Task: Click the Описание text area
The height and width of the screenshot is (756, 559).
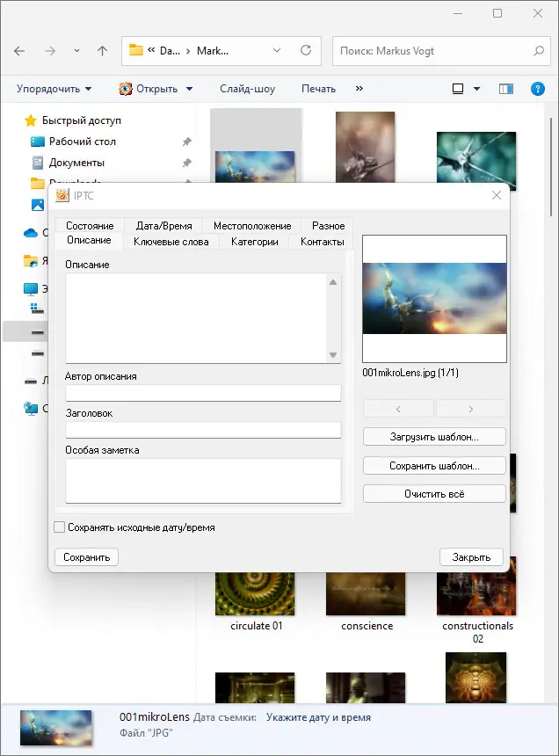Action: 196,318
